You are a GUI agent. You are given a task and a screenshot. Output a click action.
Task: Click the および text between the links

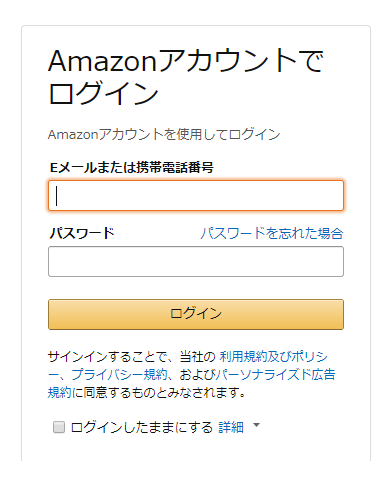coord(197,375)
